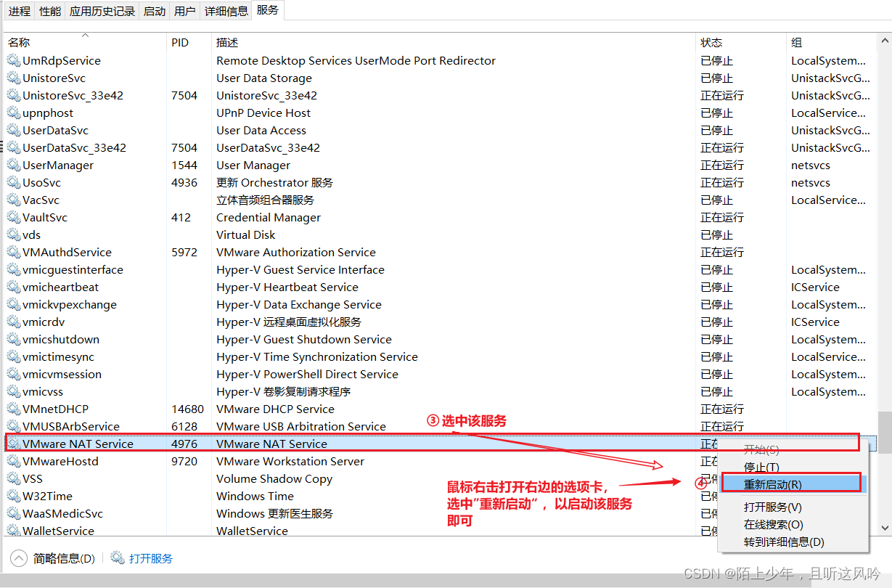
Task: Click the service icon beside vmicshutdown
Action: point(14,340)
